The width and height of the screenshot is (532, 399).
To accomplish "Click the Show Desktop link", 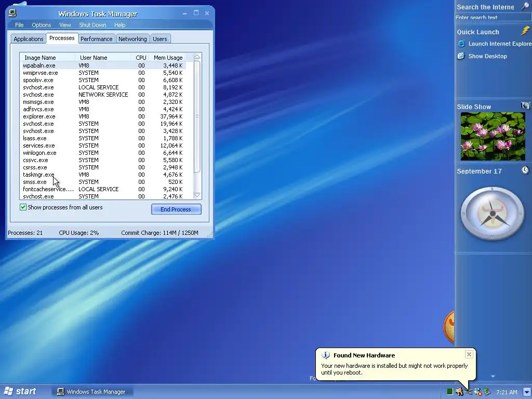I will point(487,56).
